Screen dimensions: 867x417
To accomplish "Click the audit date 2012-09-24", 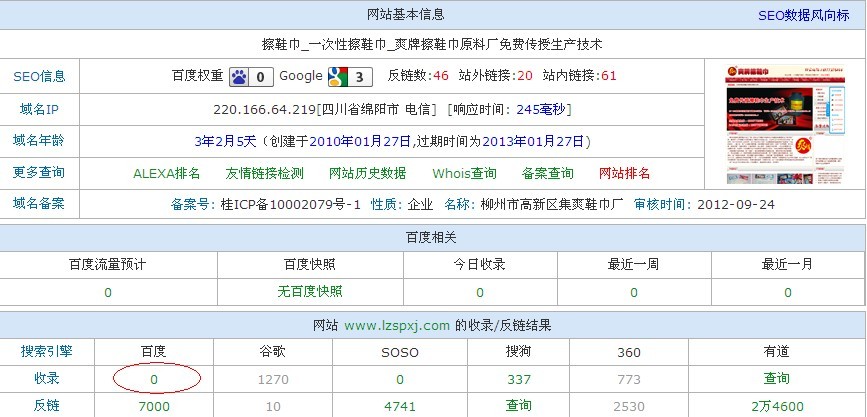I will (736, 205).
